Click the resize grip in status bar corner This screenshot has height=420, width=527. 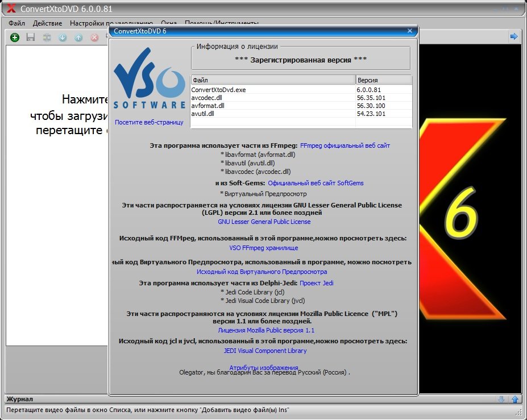[x=519, y=412]
